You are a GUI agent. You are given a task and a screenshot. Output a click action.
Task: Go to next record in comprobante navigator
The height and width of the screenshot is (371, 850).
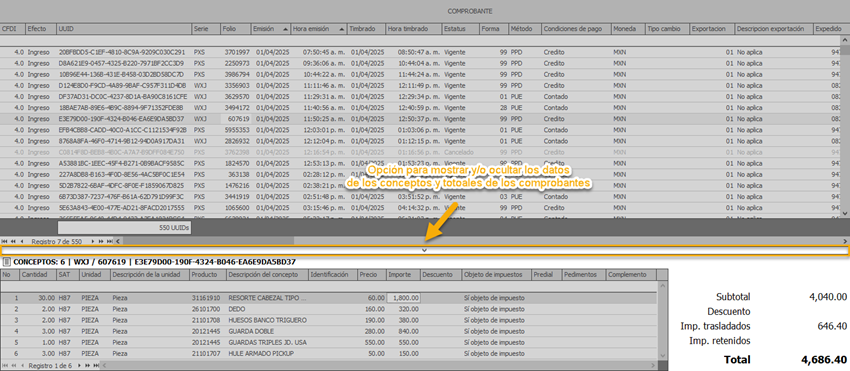(93, 241)
